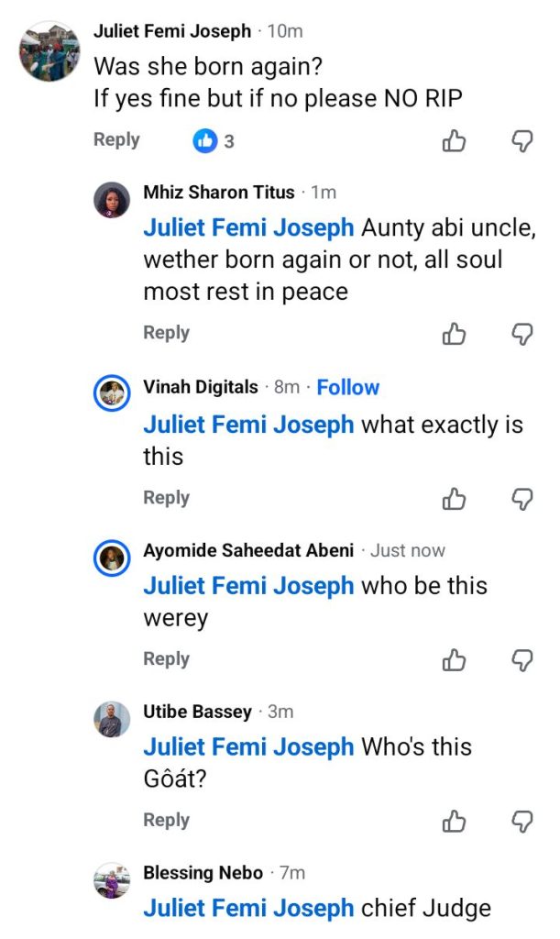Thumbs up Utibe Bassey's reply
560x939 pixels.
pos(455,821)
